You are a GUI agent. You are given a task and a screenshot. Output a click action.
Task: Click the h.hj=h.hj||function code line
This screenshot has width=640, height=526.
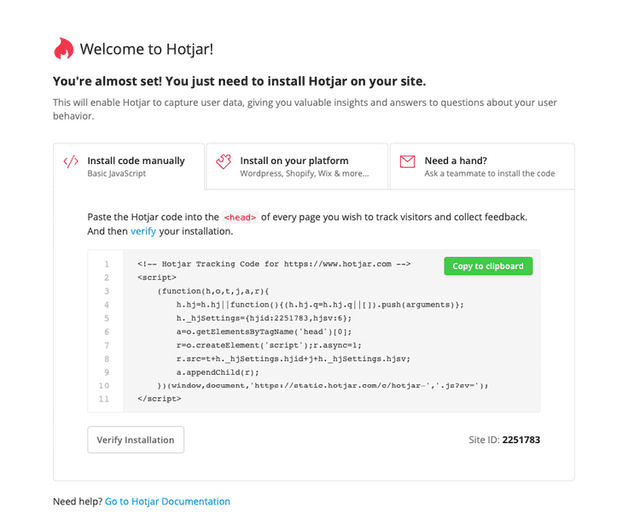click(320, 304)
